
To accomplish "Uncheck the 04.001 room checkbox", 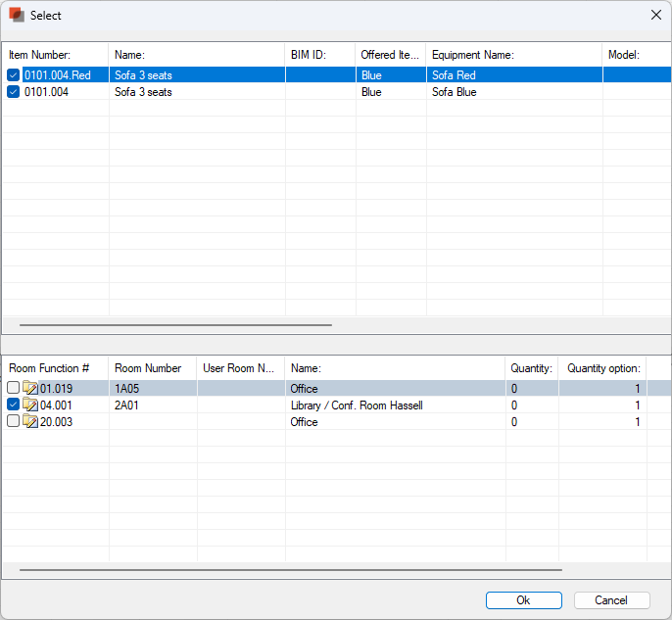I will pos(14,405).
